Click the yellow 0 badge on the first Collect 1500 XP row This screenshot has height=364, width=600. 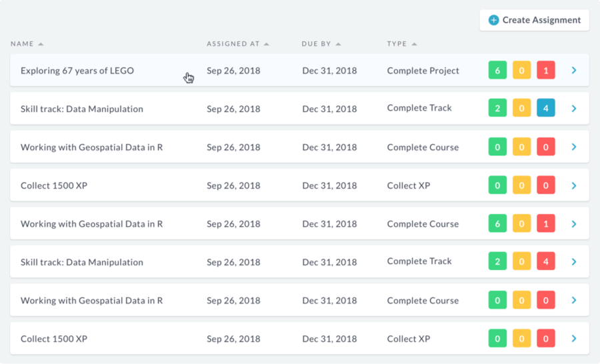521,185
